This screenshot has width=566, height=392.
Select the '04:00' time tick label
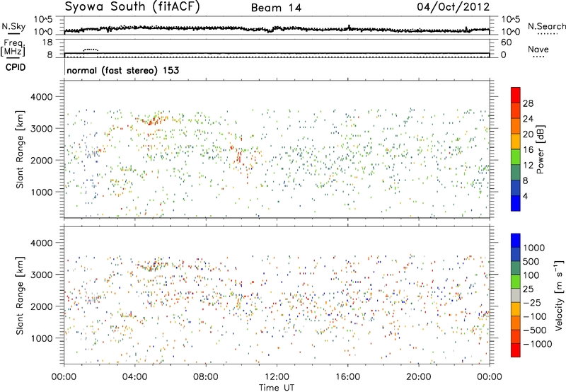pyautogui.click(x=134, y=377)
